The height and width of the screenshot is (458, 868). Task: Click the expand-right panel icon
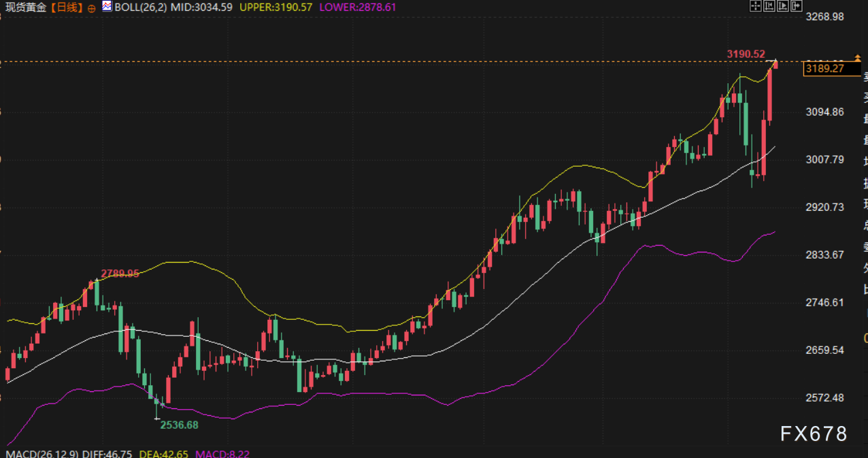coord(795,6)
